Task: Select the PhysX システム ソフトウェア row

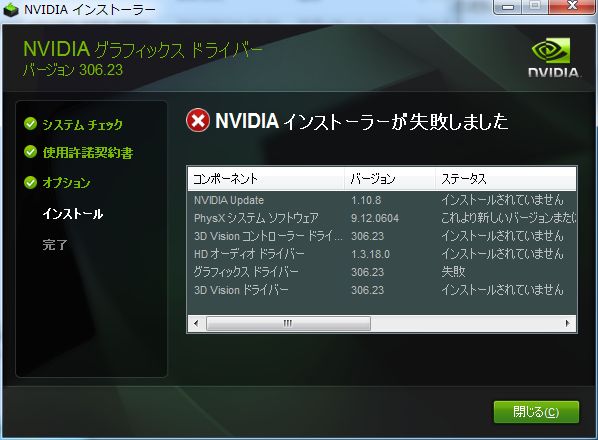Action: click(x=382, y=218)
